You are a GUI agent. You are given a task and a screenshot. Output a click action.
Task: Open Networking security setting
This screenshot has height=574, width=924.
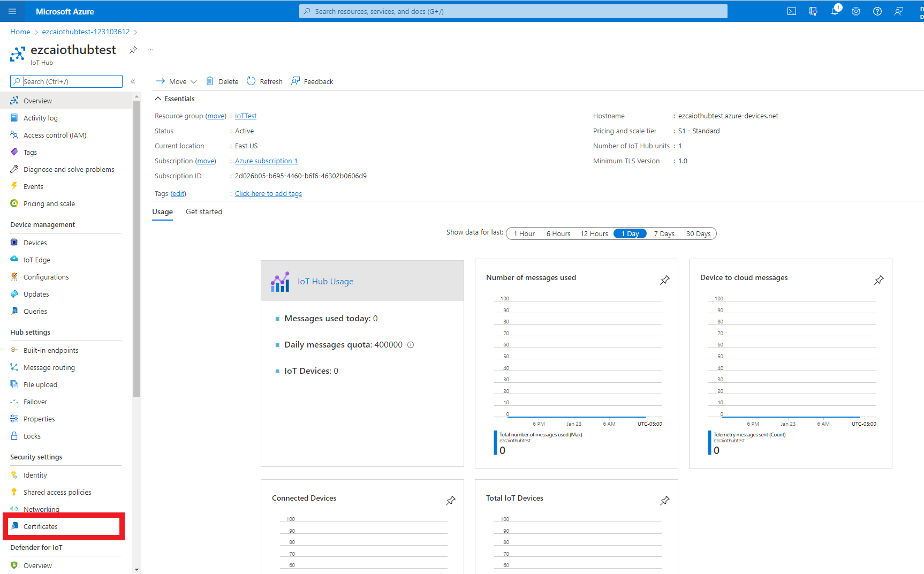[x=41, y=509]
